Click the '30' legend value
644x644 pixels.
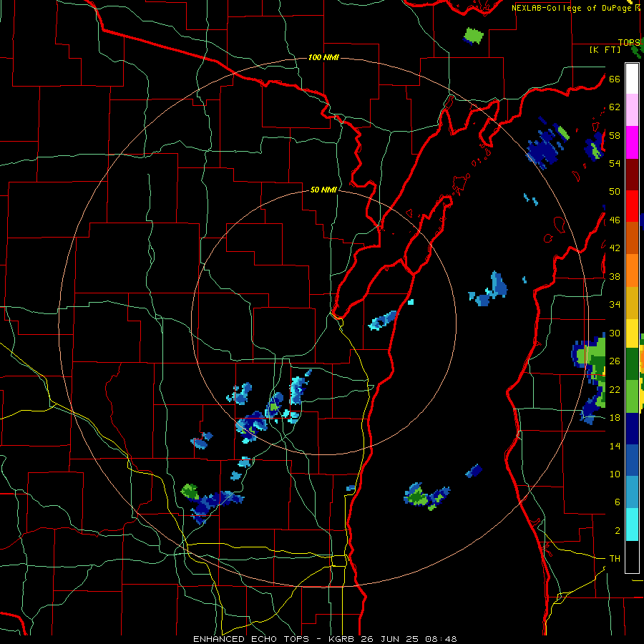click(615, 333)
